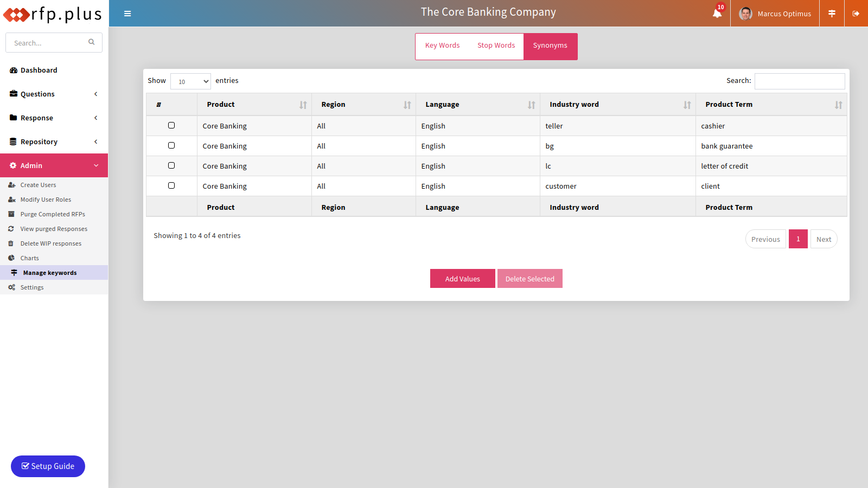Click the Admin gear icon

point(13,165)
